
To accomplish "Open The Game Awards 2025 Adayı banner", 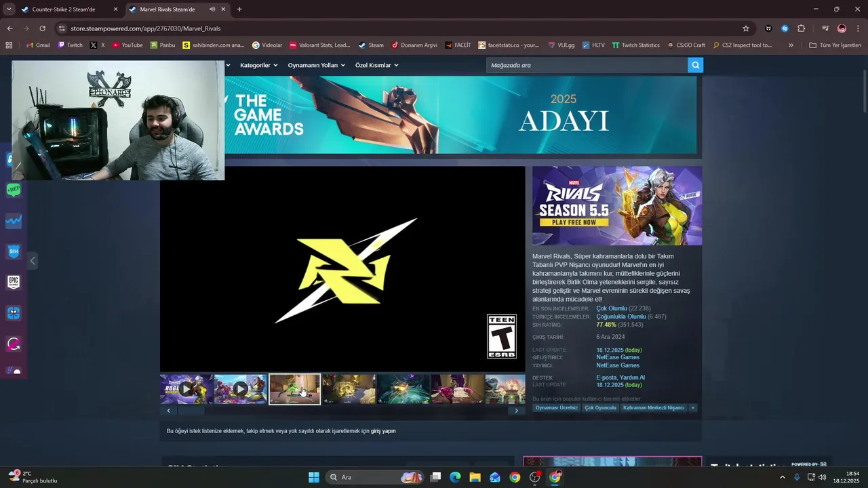I will [460, 115].
